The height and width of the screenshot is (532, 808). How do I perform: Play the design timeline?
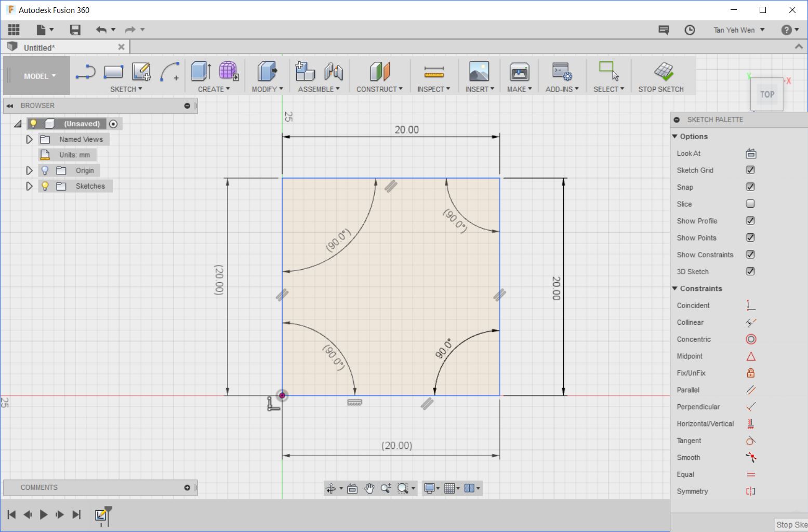(44, 515)
